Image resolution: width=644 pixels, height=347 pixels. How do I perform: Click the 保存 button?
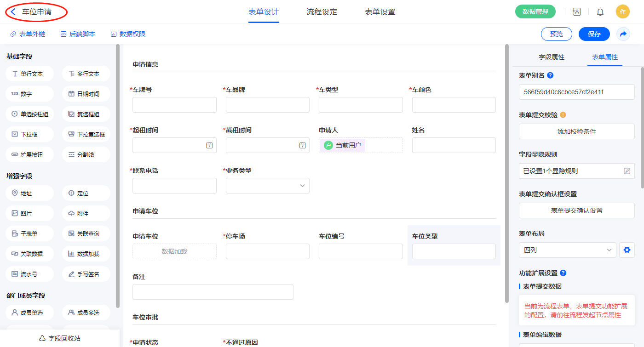click(594, 34)
